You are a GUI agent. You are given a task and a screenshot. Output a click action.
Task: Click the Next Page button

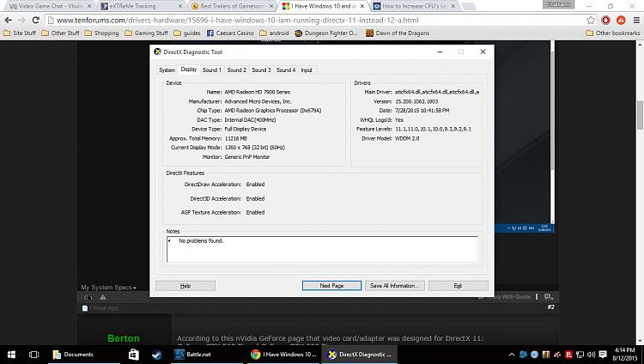click(x=331, y=286)
